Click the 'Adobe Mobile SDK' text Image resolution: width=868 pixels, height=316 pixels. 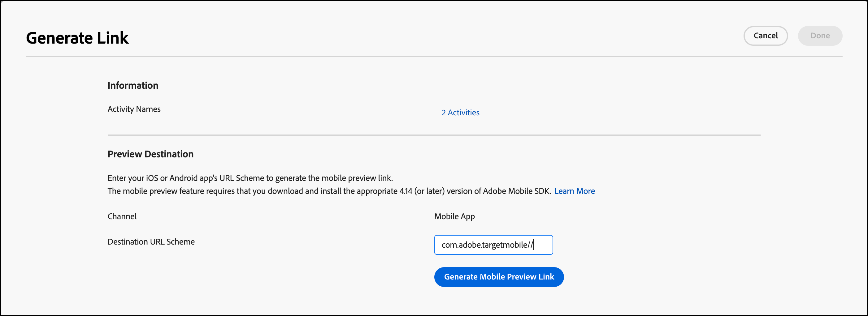(516, 191)
